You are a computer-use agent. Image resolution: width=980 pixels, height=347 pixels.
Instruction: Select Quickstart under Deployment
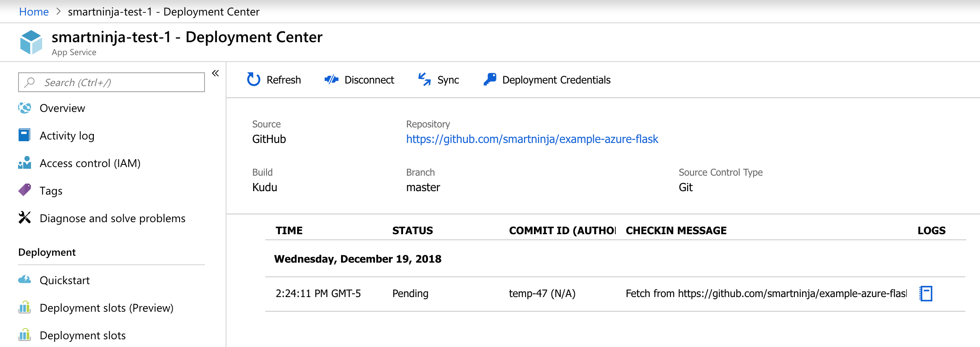(x=65, y=280)
